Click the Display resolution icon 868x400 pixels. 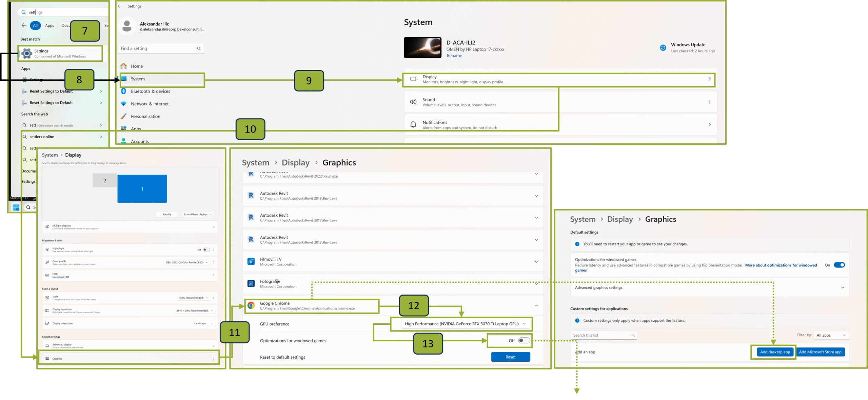pyautogui.click(x=47, y=311)
